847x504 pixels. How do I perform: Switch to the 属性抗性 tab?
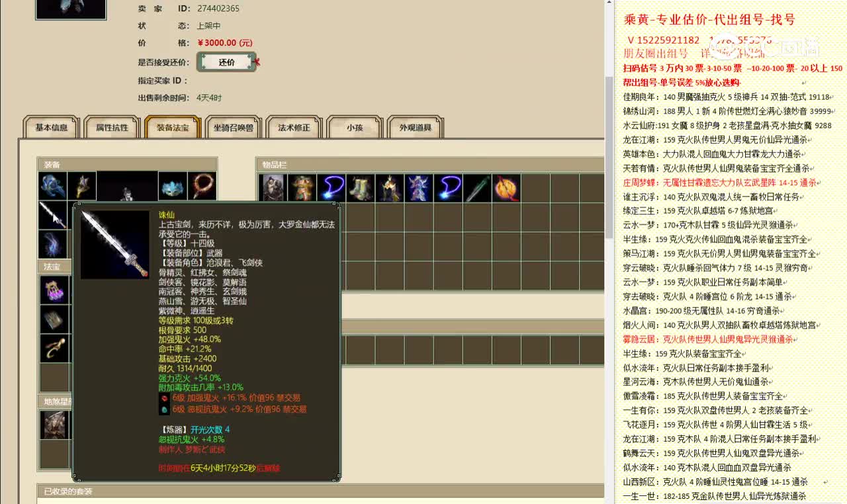click(112, 127)
